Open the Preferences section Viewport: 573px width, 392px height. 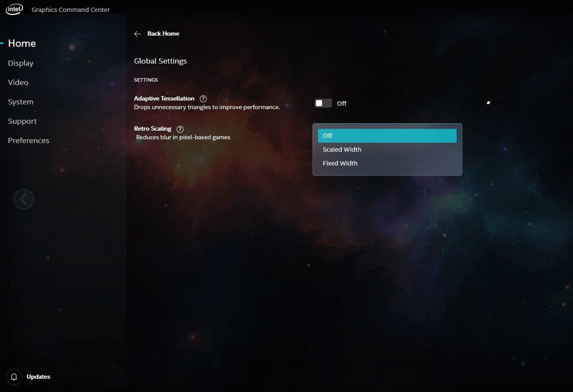(28, 140)
